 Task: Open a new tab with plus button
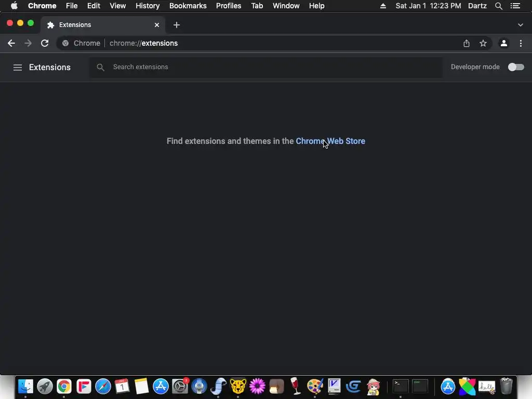tap(177, 25)
